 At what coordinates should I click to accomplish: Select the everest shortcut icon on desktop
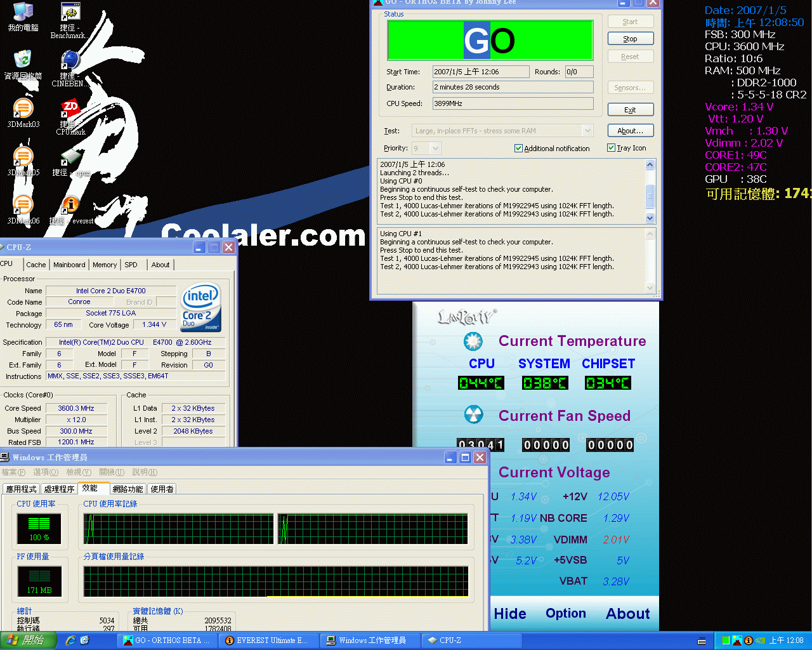click(x=71, y=210)
